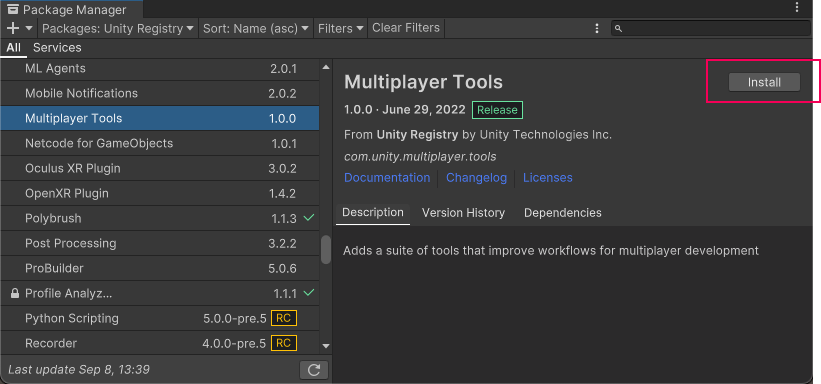Select the Multiplayer Tools package row
This screenshot has width=821, height=384.
pyautogui.click(x=160, y=118)
